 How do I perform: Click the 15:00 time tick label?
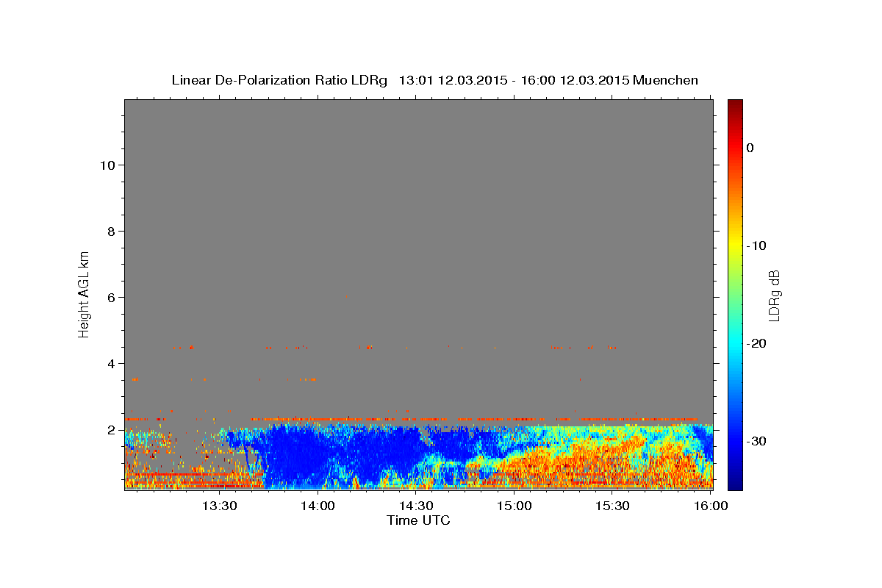click(513, 506)
